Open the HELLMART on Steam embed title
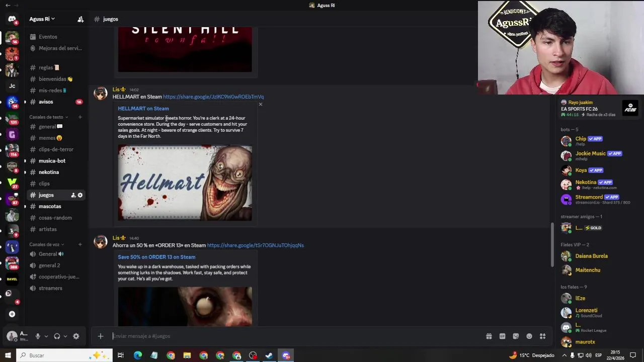The height and width of the screenshot is (362, 644). (x=143, y=109)
